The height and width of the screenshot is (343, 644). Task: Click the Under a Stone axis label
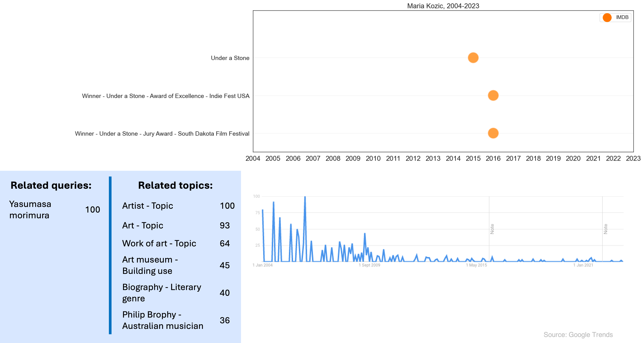click(230, 58)
